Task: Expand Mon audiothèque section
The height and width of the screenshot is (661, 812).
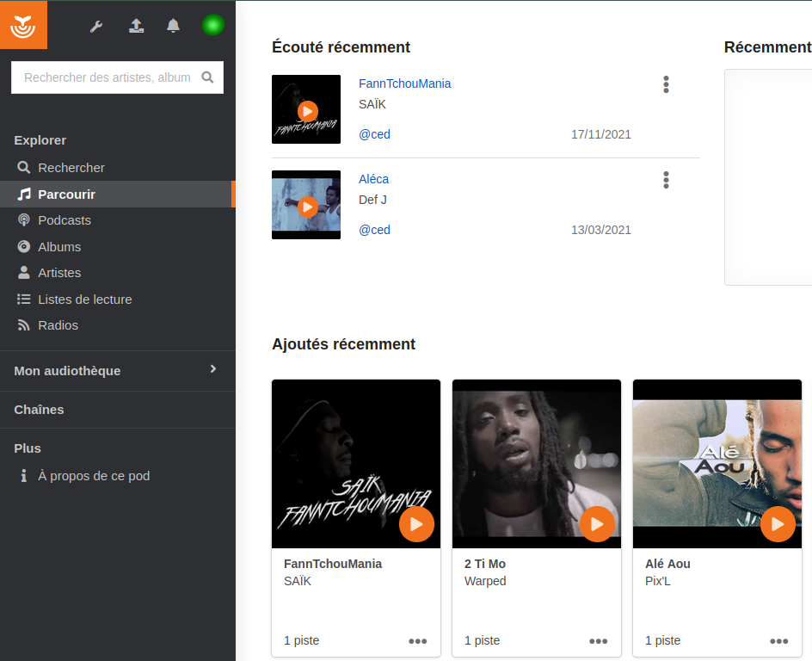Action: pyautogui.click(x=118, y=371)
